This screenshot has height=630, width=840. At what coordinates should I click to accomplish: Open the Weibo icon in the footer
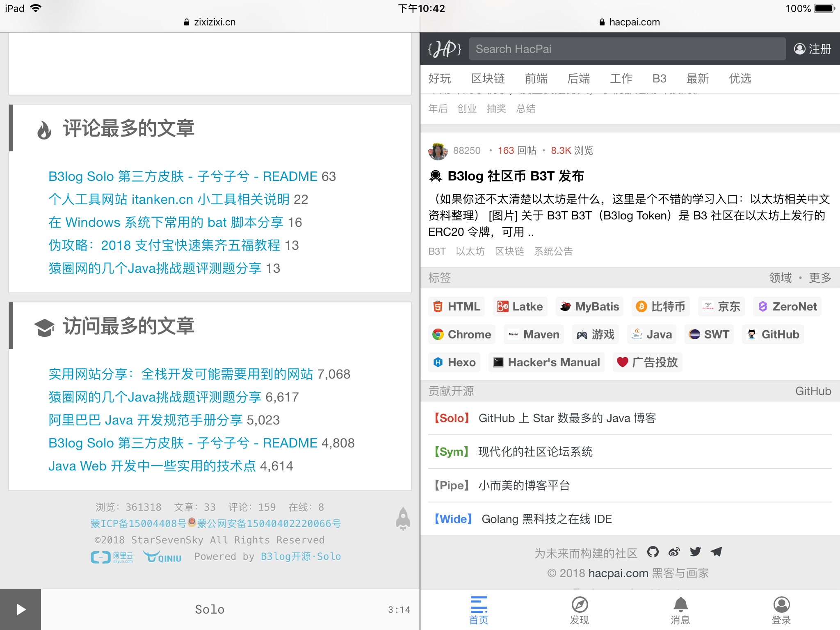pos(674,552)
